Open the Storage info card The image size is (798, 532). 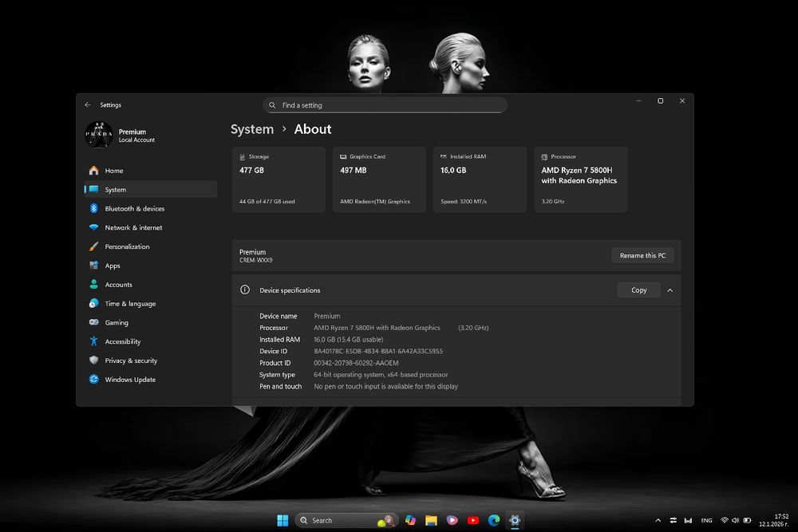coord(278,179)
